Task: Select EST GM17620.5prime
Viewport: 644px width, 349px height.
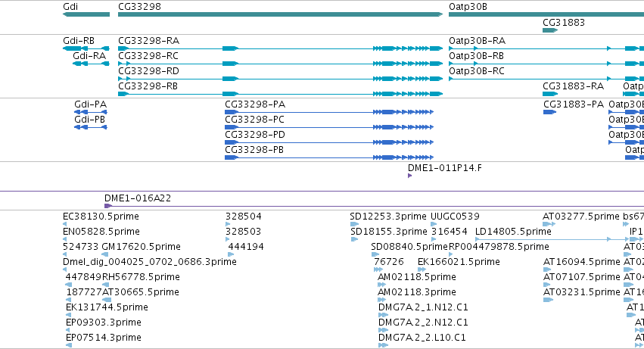Action: click(x=141, y=247)
